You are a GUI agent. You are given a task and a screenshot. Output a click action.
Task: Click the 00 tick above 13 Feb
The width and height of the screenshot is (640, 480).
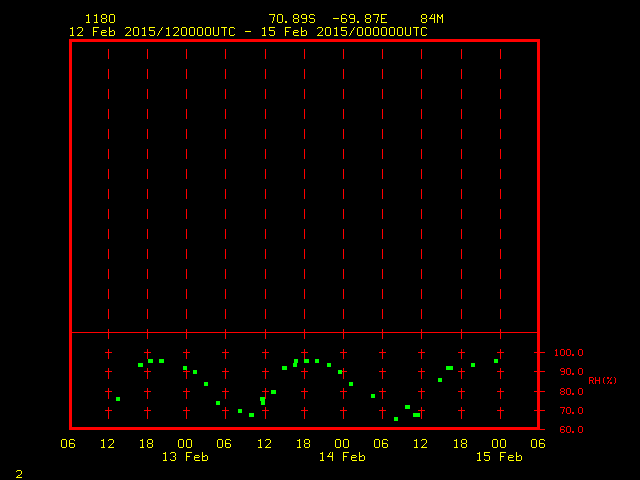click(185, 444)
